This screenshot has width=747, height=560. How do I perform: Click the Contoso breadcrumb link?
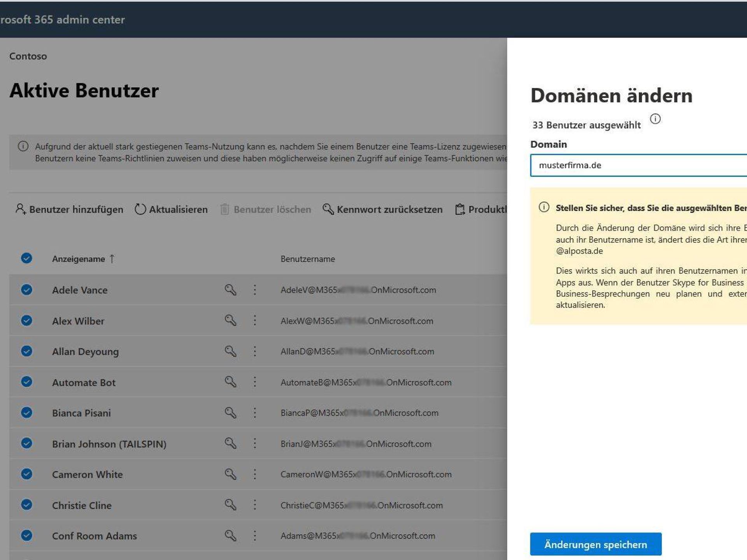pyautogui.click(x=27, y=56)
